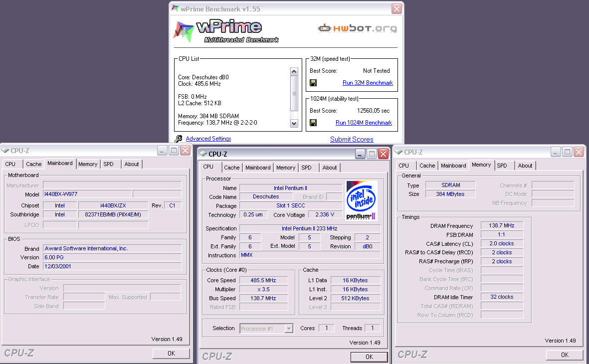Screen dimensions: 589x364
Task: Click the Intel Inside Pentium II logo
Action: pyautogui.click(x=362, y=200)
